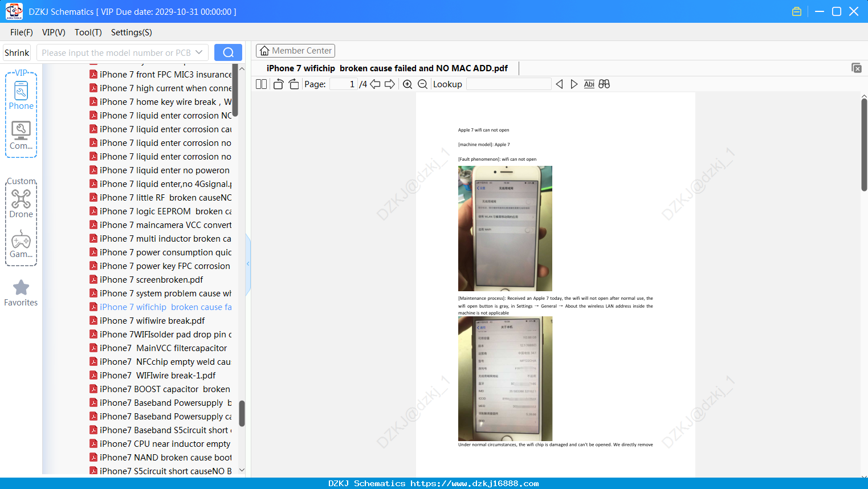The width and height of the screenshot is (868, 489).
Task: Go to previous page arrow
Action: pos(375,84)
